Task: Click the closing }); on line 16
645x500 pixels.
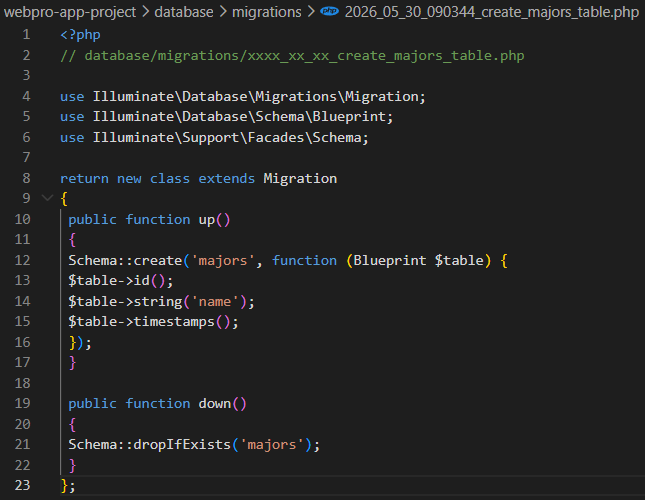Action: [80, 342]
